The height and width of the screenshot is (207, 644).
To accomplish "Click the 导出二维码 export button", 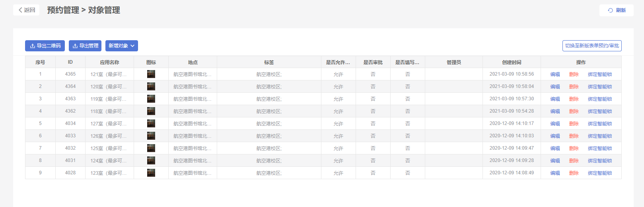I will coord(45,46).
